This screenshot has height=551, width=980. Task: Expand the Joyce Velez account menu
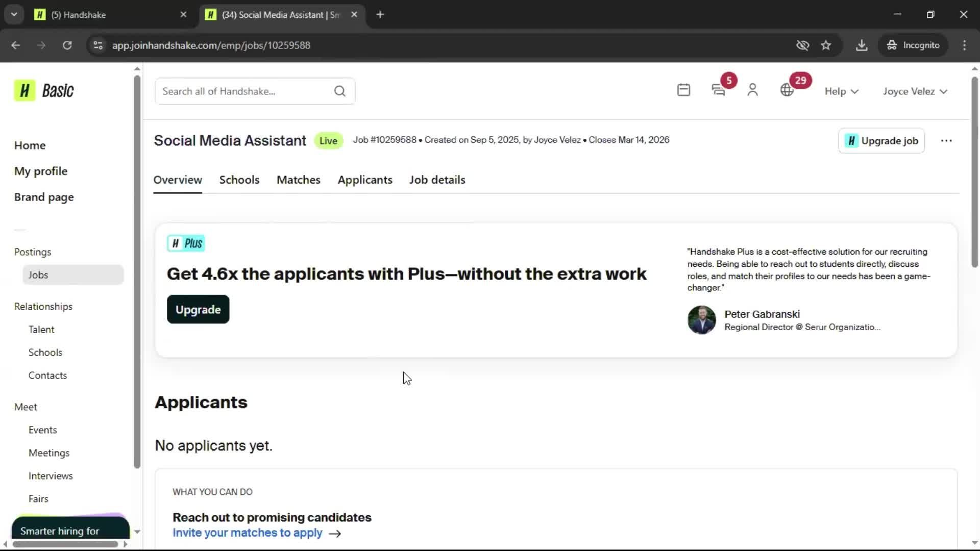(915, 91)
